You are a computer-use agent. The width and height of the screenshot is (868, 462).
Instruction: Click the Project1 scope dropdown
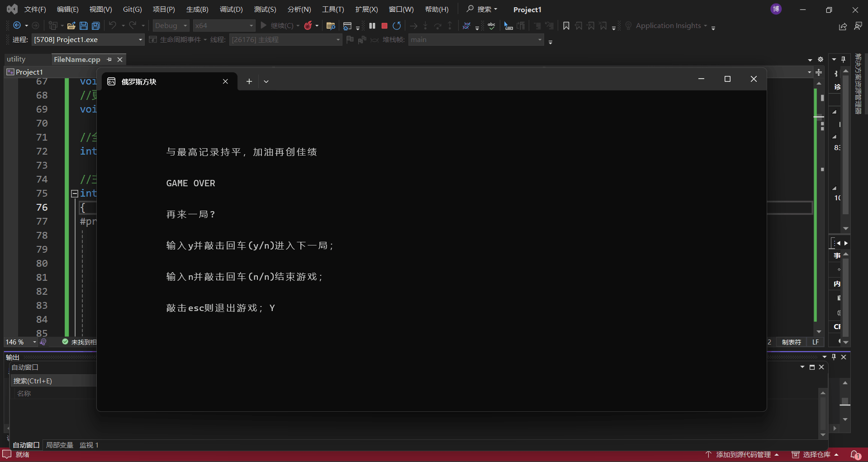(x=51, y=72)
